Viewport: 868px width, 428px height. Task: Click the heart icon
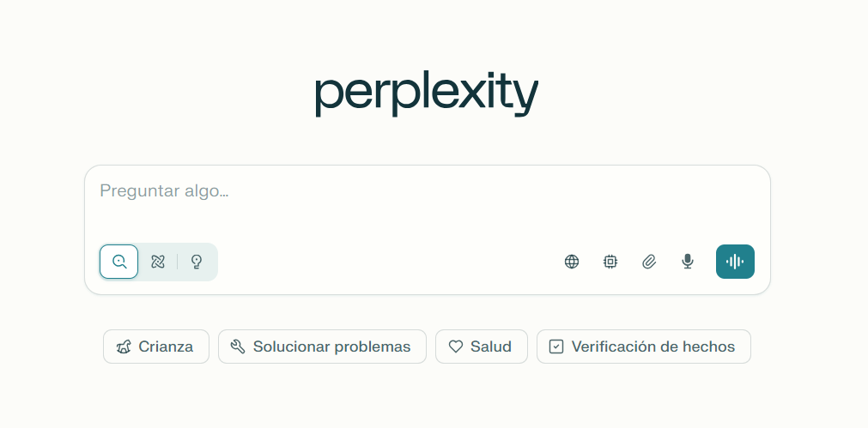(x=456, y=347)
